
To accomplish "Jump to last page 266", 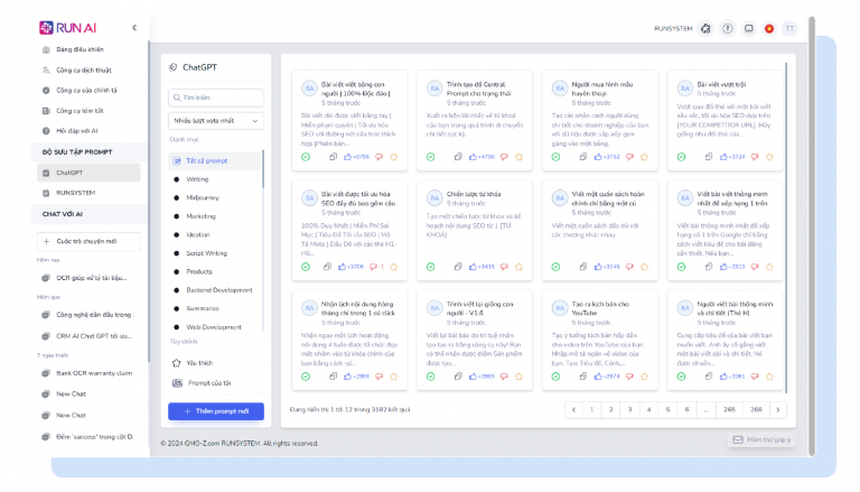I will point(756,410).
